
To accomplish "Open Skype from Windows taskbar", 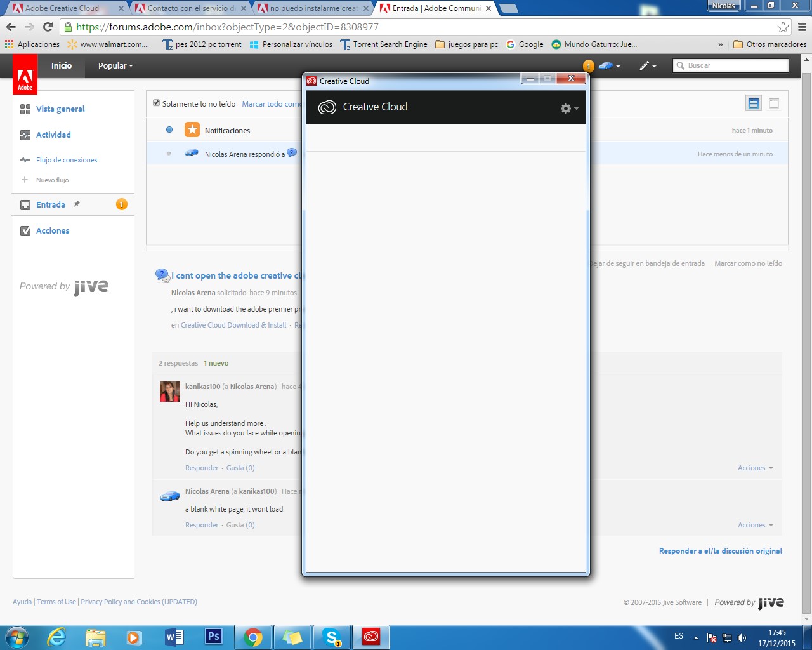I will click(332, 637).
